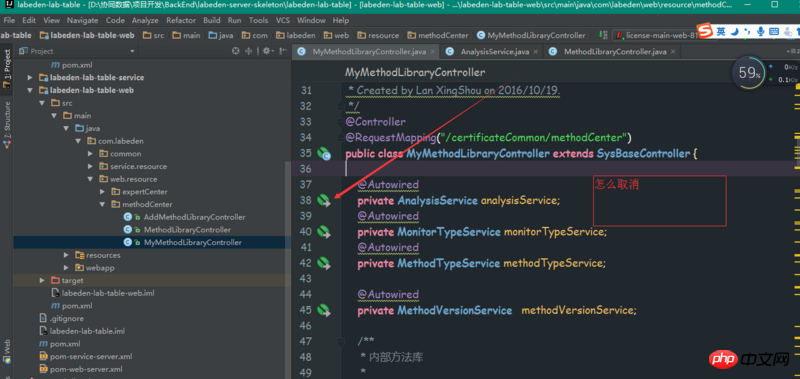The width and height of the screenshot is (800, 379).
Task: Toggle Sogou English/Chinese mode character
Action: point(721,31)
